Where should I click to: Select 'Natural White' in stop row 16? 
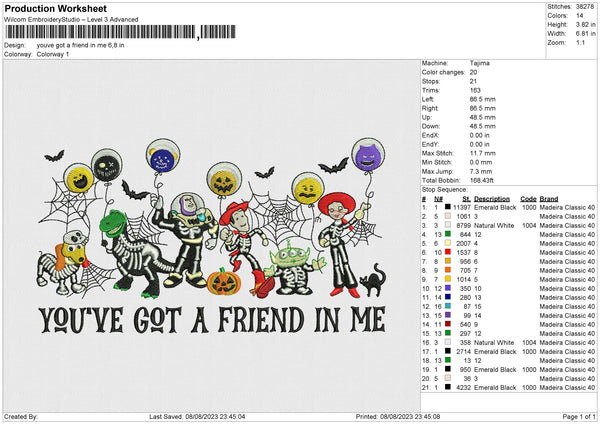pyautogui.click(x=494, y=342)
